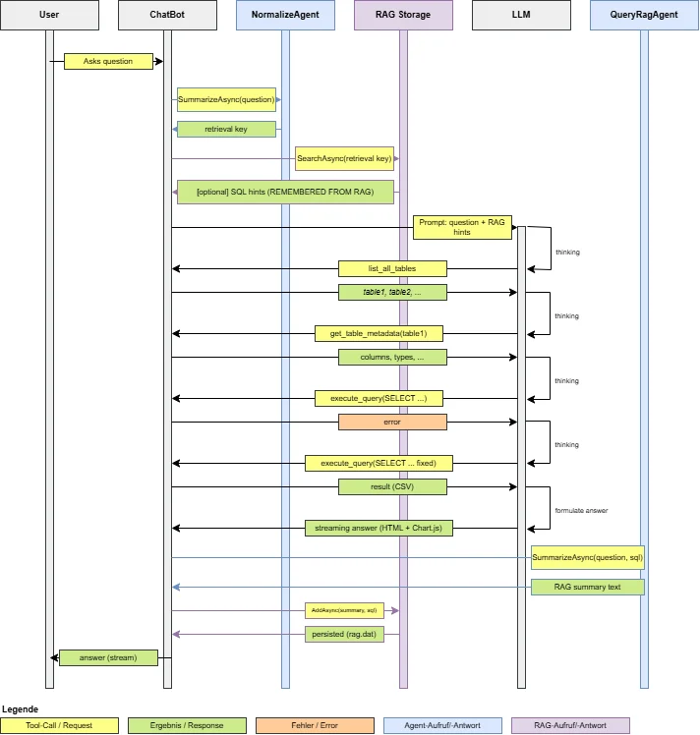
Task: Select the ChatBot lifeline header
Action: click(167, 15)
